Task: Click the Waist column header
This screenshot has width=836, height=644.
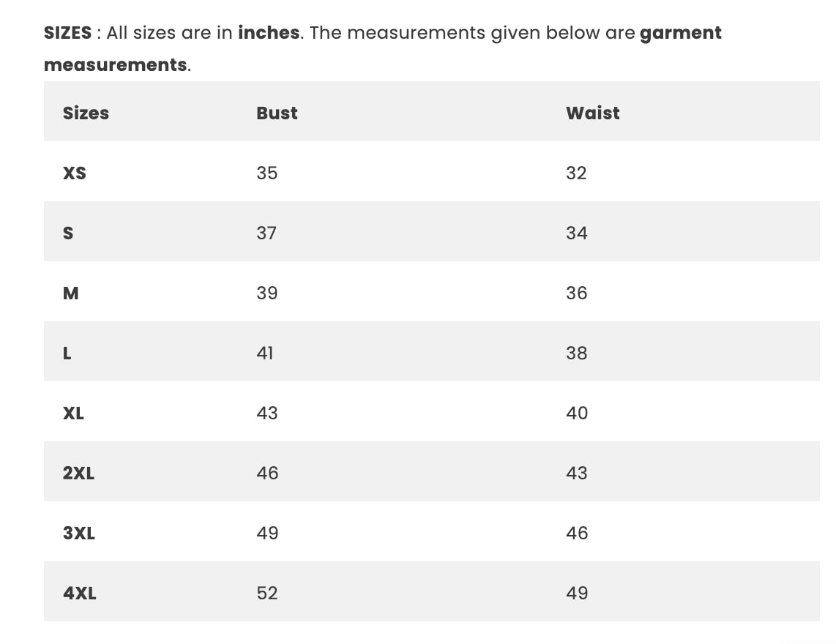Action: (x=592, y=113)
